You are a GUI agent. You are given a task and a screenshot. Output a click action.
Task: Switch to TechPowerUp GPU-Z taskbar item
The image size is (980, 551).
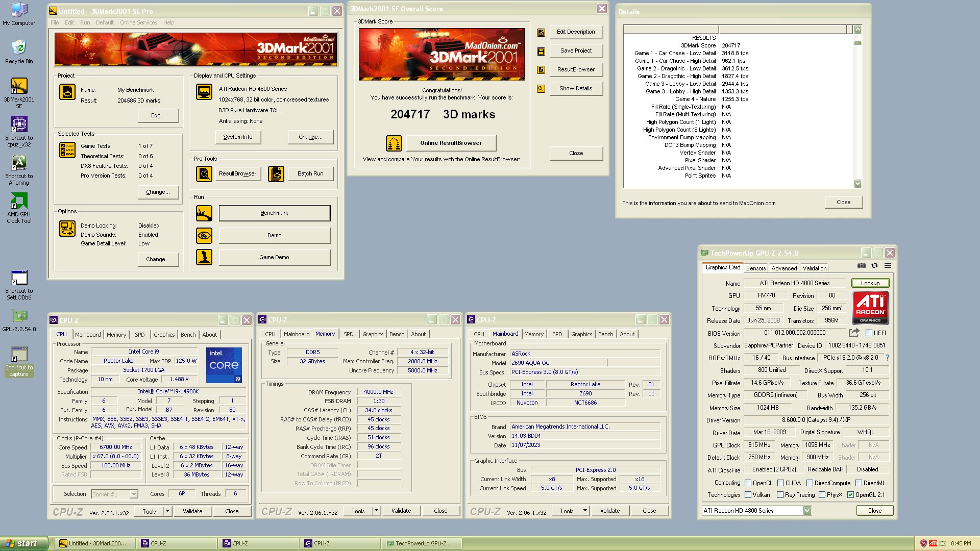(421, 544)
